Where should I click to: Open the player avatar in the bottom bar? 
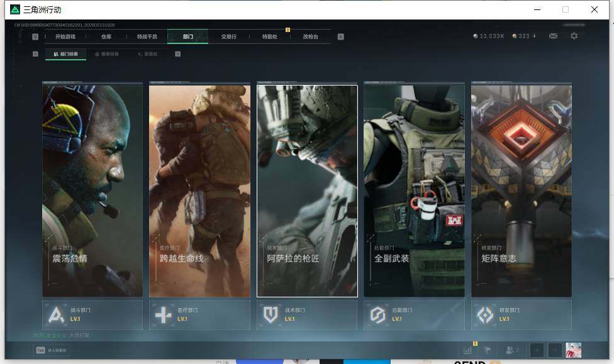coord(574,350)
